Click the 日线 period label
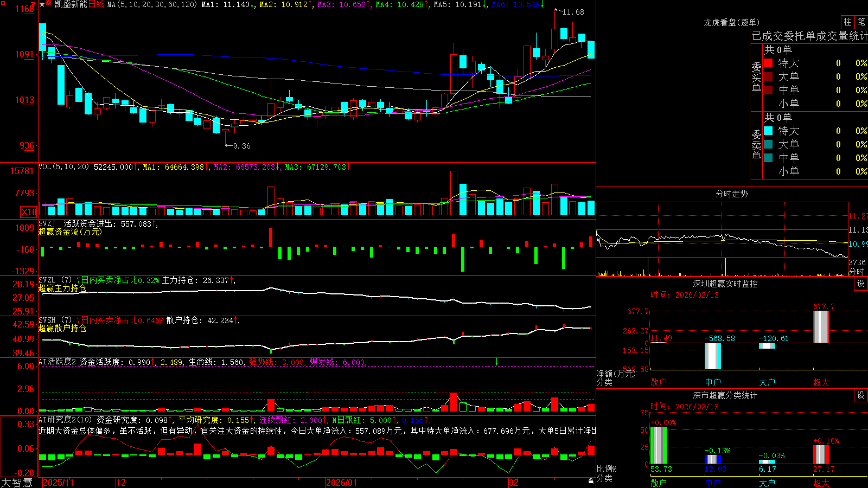This screenshot has width=868, height=488. [96, 4]
